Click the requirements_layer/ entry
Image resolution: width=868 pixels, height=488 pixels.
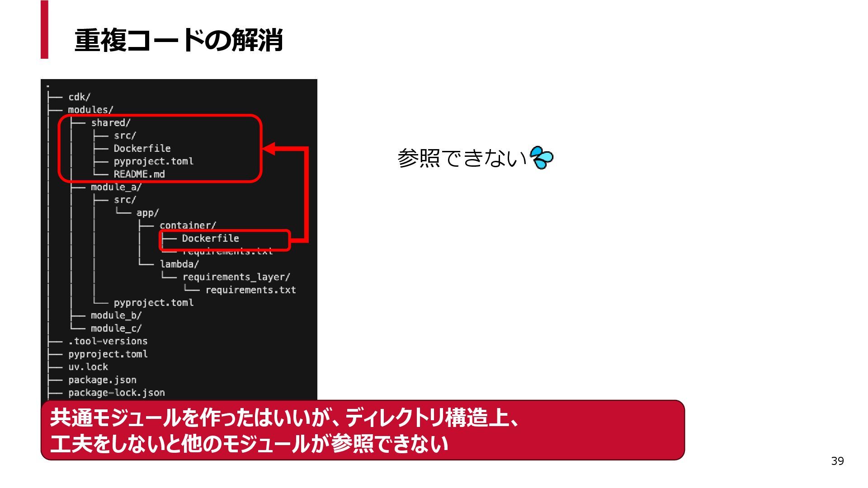[236, 277]
